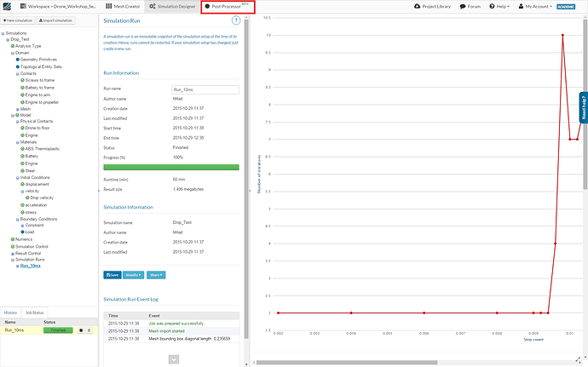Open the Workspace Drone_Workshop breadcrumb tab
The width and height of the screenshot is (588, 367).
[58, 6]
